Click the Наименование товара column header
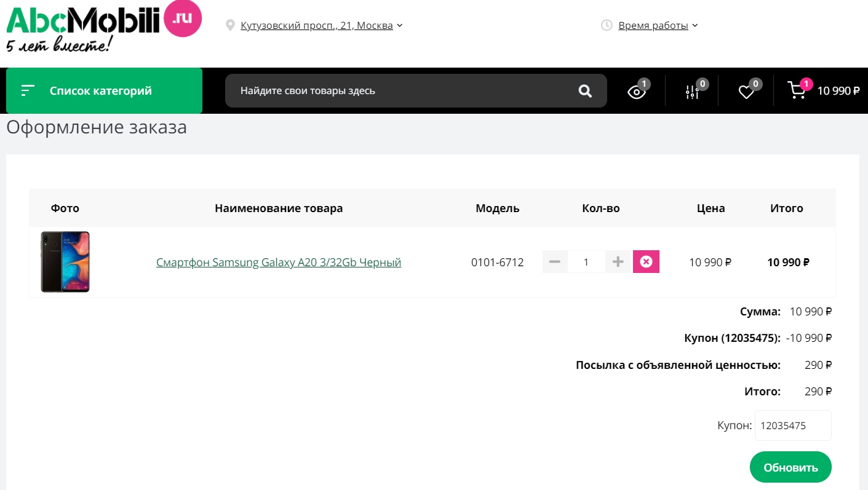This screenshot has width=868, height=490. (x=279, y=208)
